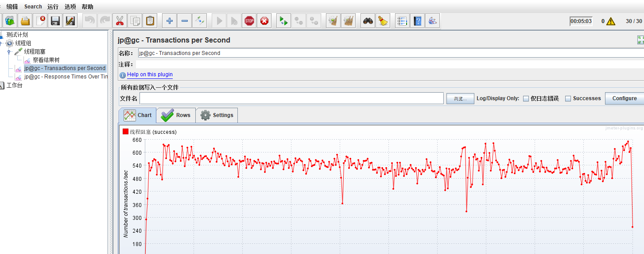Click the Search binoculars icon
Image resolution: width=644 pixels, height=254 pixels.
coord(368,20)
